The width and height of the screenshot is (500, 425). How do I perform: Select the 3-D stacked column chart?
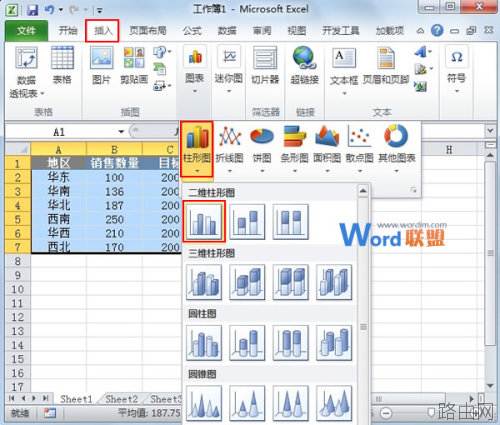point(247,282)
